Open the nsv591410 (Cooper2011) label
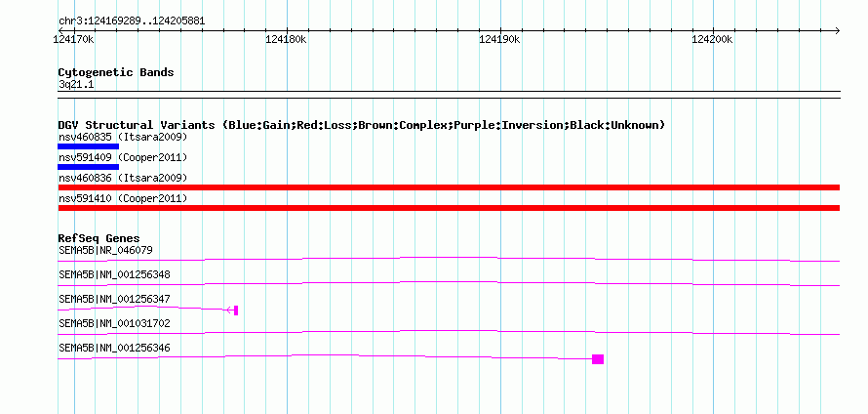 [x=123, y=198]
